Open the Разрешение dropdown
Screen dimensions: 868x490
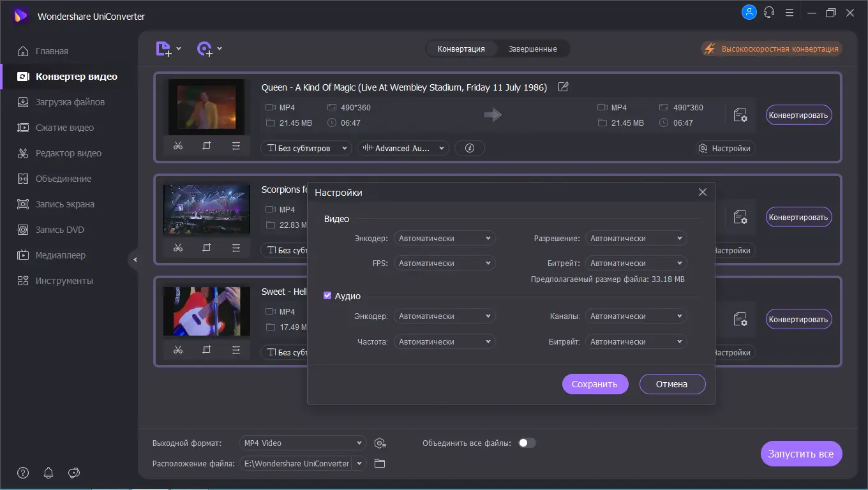636,238
